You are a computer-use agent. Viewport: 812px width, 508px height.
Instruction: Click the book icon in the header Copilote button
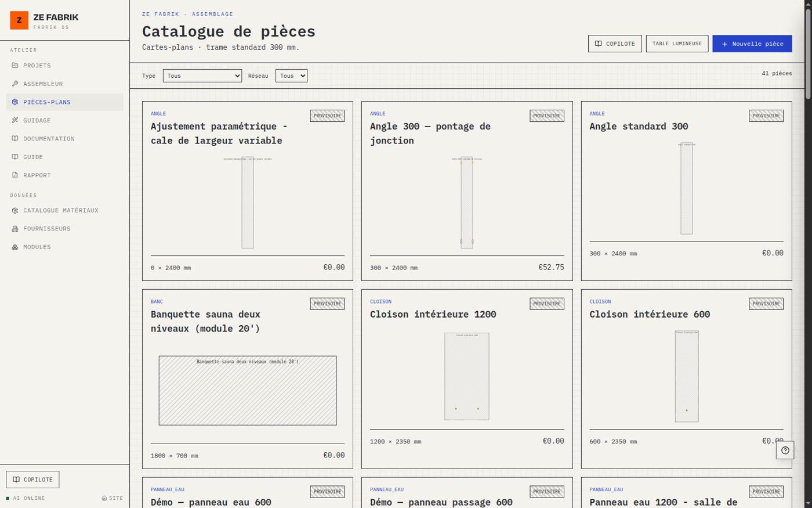599,44
